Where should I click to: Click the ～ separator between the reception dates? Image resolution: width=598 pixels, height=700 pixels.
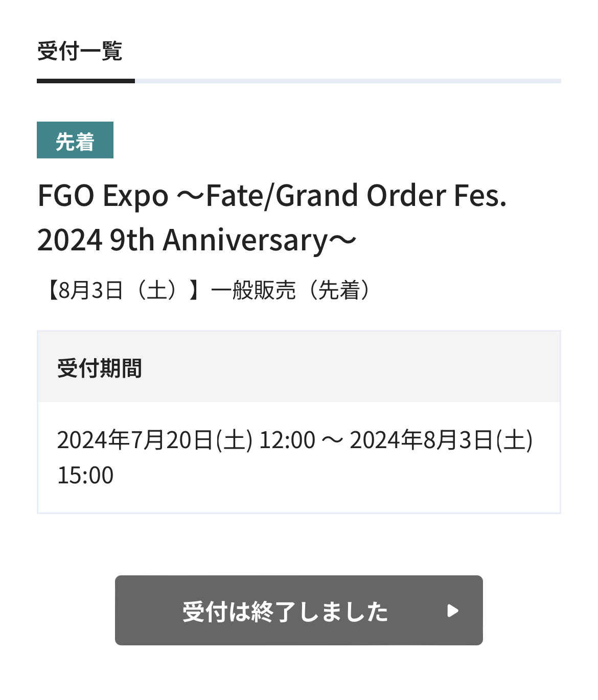coord(332,440)
